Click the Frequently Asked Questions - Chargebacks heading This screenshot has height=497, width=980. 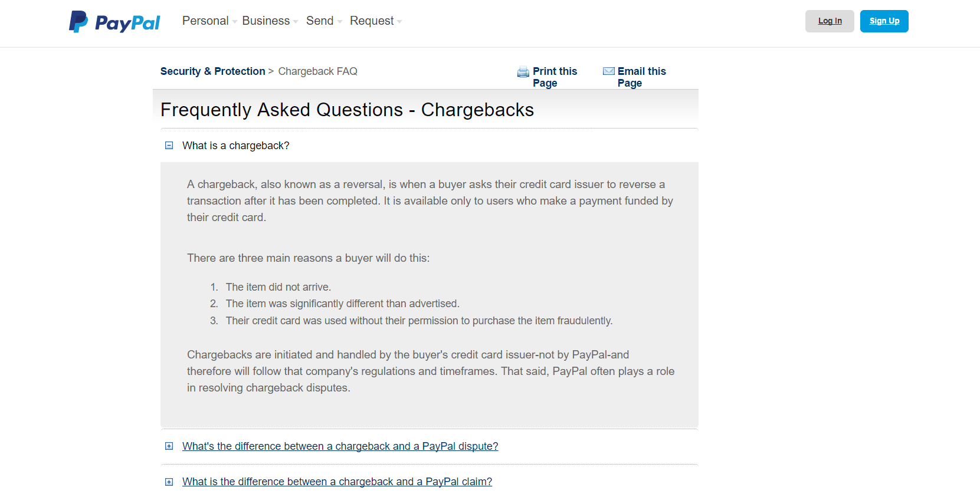[x=347, y=110]
